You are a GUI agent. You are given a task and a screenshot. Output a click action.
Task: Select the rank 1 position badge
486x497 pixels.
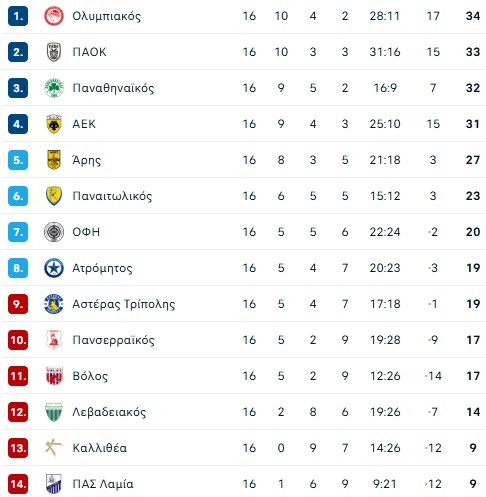pyautogui.click(x=18, y=16)
